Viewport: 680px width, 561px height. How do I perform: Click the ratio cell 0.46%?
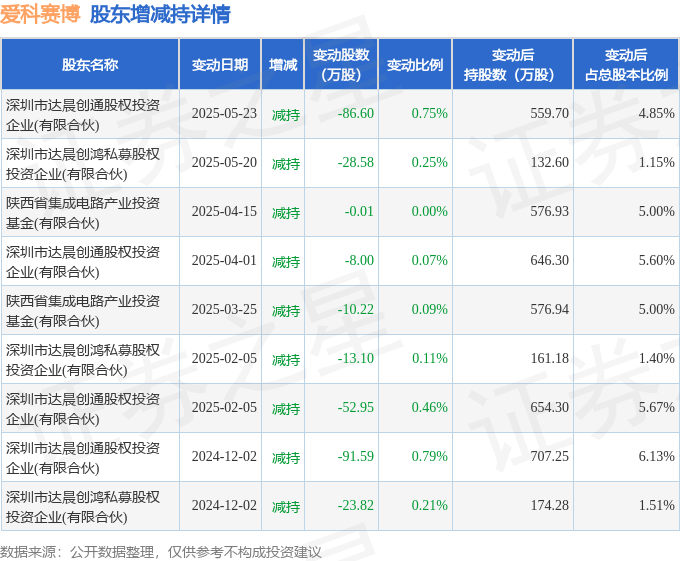coord(429,408)
